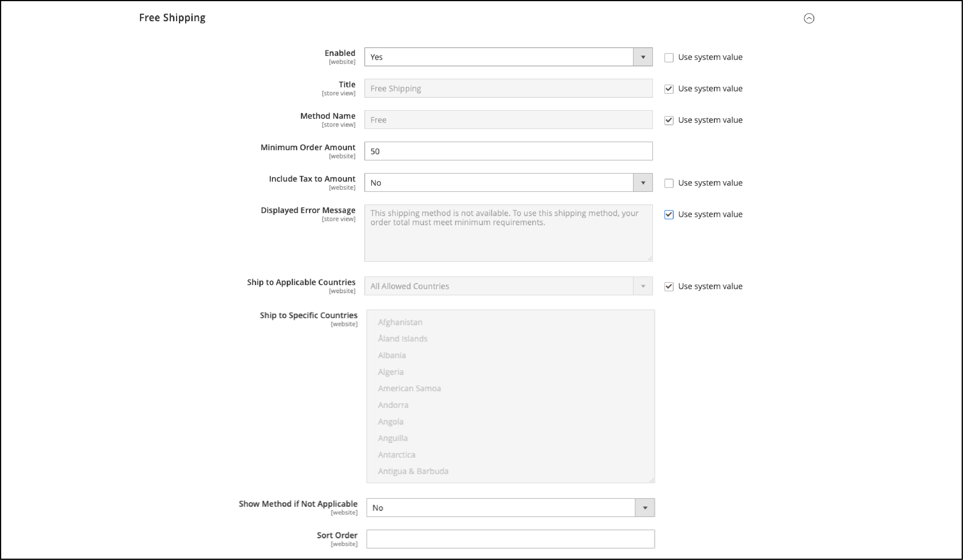Select Antigua & Barbuda in the country list

click(413, 471)
